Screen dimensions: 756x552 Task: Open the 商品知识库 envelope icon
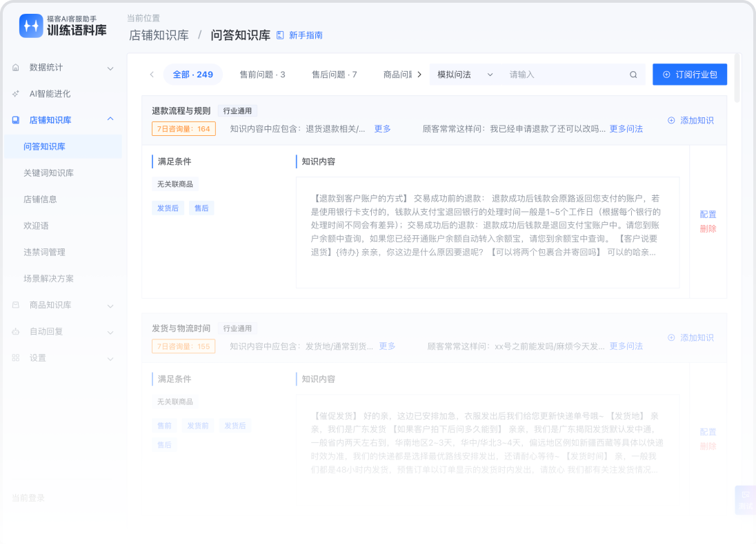pos(15,304)
